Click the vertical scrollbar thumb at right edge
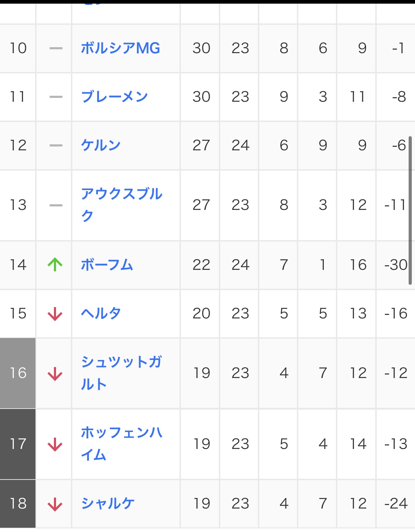The height and width of the screenshot is (532, 415). click(410, 210)
